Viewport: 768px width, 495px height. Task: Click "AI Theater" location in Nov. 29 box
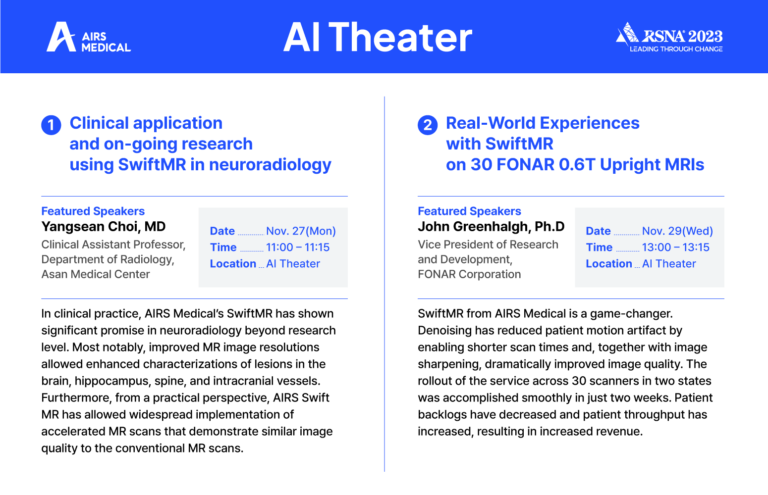pos(669,263)
